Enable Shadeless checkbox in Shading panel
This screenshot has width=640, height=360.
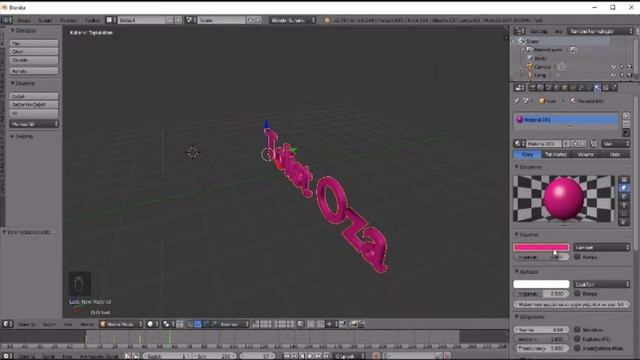pos(577,329)
